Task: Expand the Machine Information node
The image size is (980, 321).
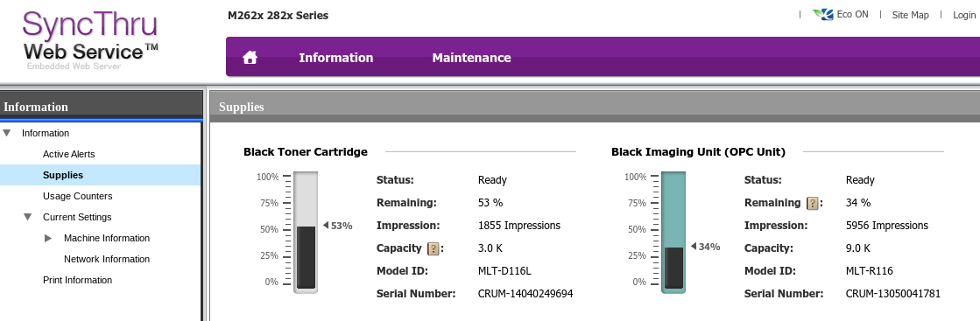Action: 48,238
